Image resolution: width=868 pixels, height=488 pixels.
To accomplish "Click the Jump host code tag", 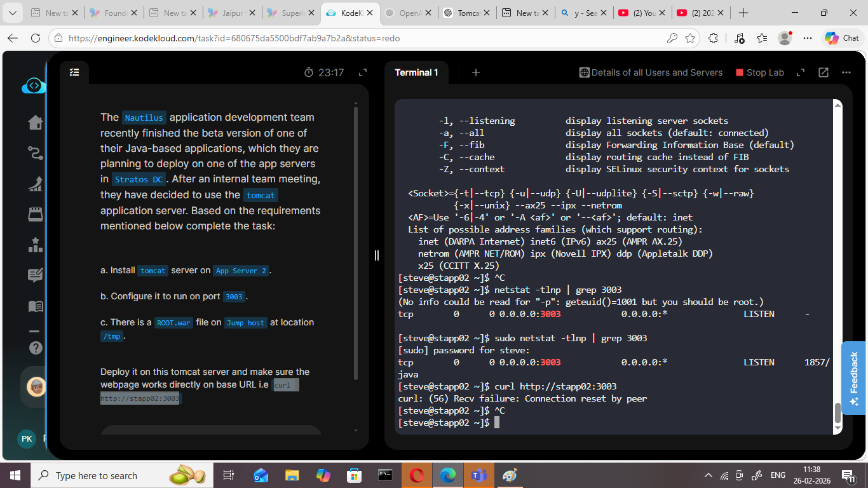I will click(x=246, y=323).
